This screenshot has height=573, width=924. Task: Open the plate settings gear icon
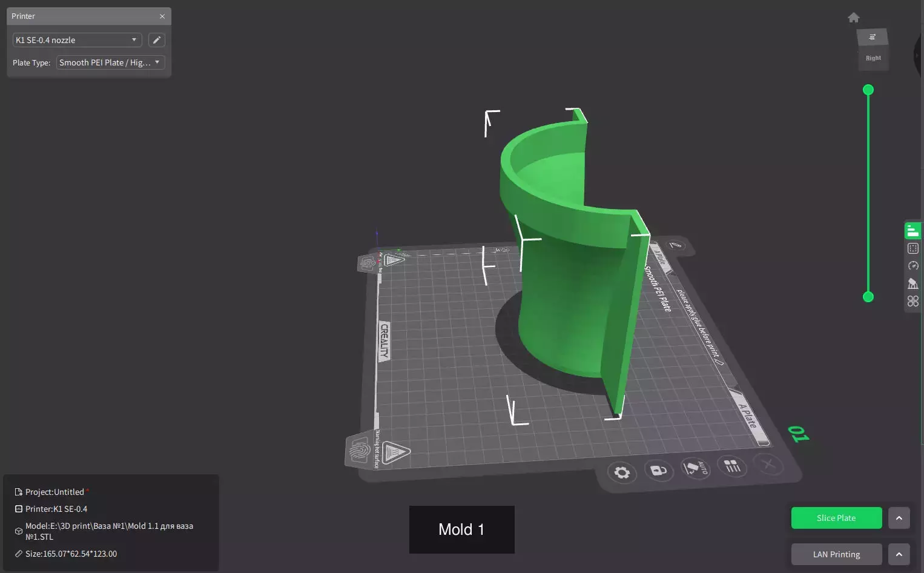[x=622, y=472]
